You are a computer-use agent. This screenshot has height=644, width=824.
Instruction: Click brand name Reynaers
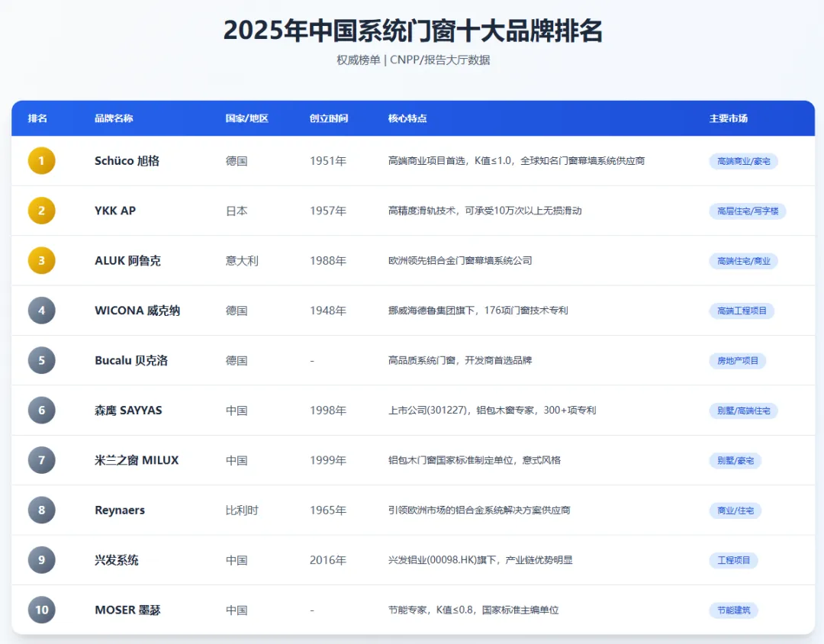[x=120, y=510]
